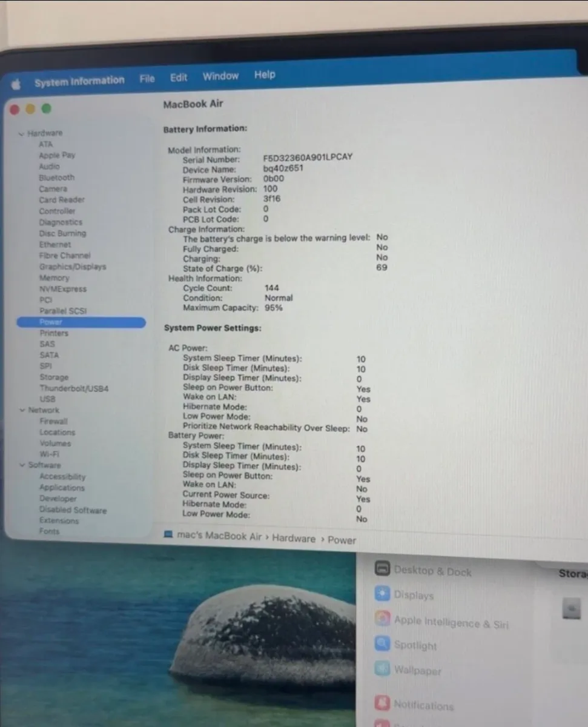Select Storage in the sidebar
This screenshot has height=727, width=588.
click(54, 377)
